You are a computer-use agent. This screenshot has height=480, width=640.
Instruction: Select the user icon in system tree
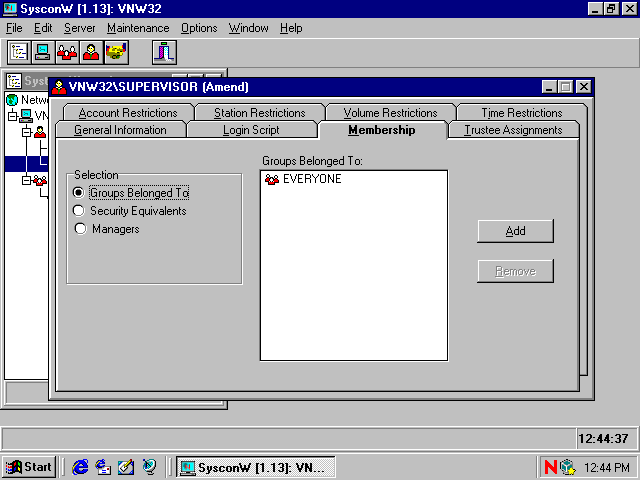[40, 132]
